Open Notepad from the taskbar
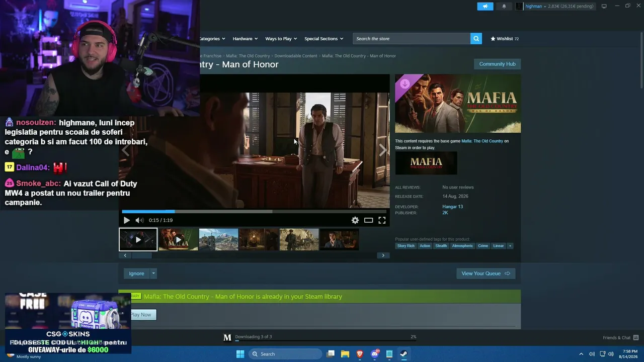 click(389, 354)
